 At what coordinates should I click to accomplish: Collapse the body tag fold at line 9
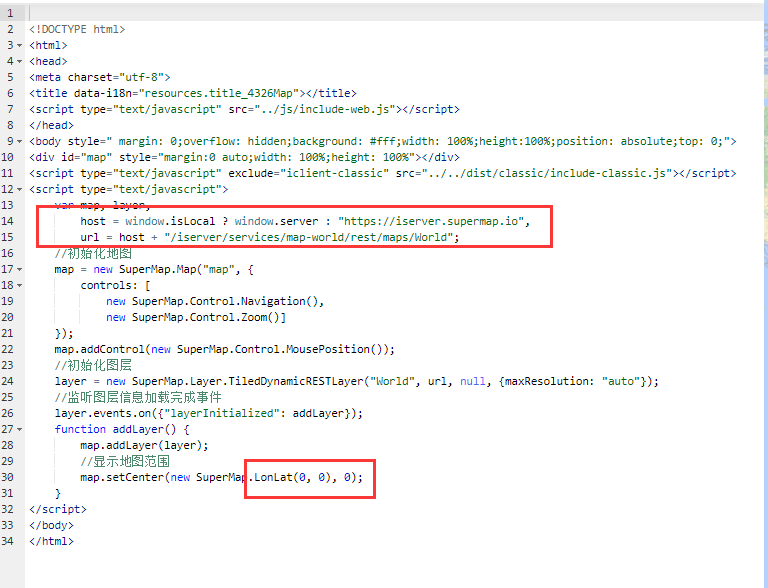(20, 142)
